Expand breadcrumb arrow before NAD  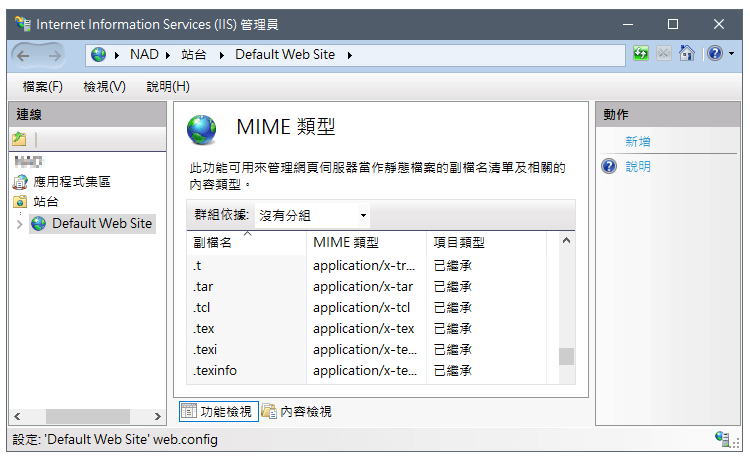point(117,55)
